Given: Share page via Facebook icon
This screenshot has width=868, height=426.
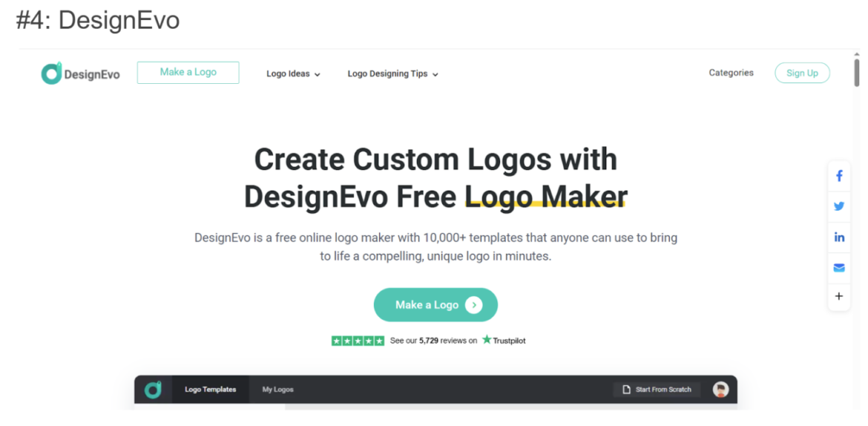Looking at the screenshot, I should (x=839, y=176).
